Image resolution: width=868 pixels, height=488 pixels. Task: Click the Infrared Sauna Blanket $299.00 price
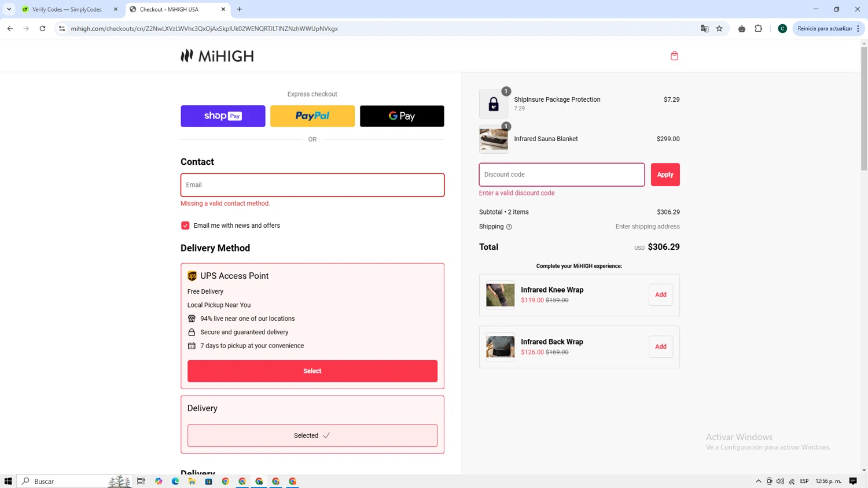tap(668, 139)
